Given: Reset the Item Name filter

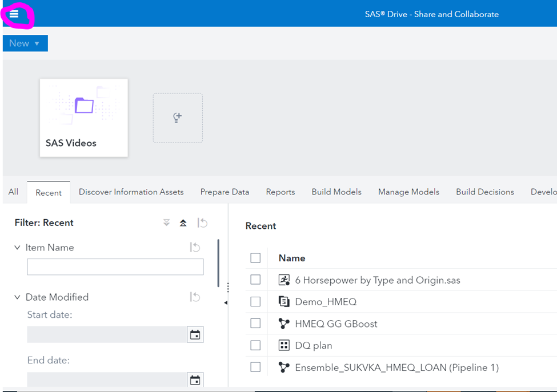Looking at the screenshot, I should click(195, 248).
